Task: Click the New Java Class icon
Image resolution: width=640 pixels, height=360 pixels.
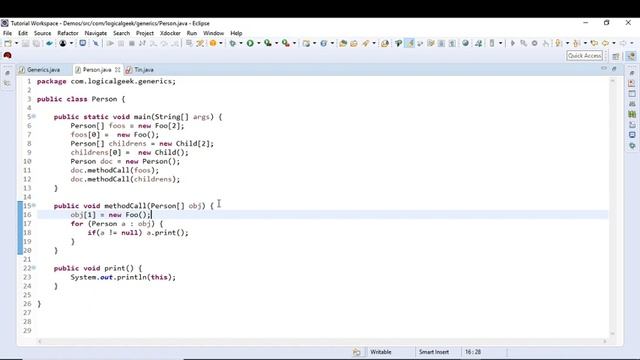Action: tap(324, 43)
